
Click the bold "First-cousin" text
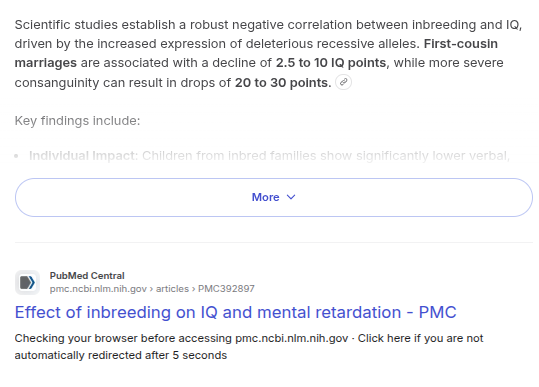461,44
